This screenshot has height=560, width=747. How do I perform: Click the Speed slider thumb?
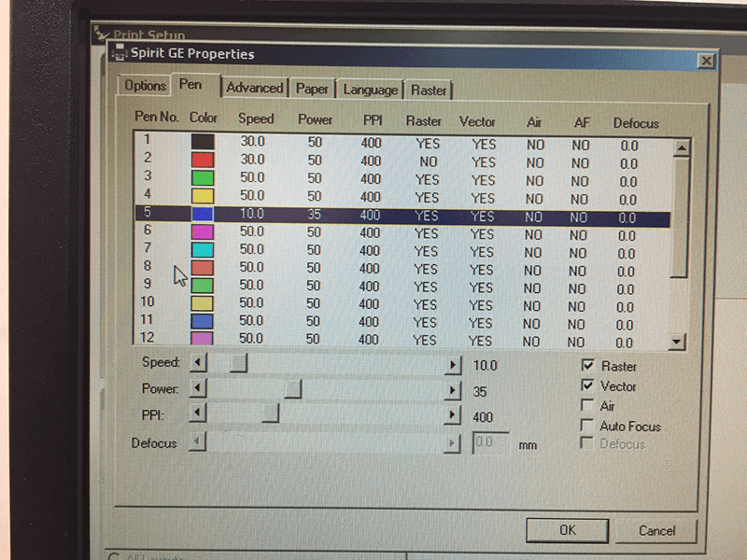click(238, 363)
